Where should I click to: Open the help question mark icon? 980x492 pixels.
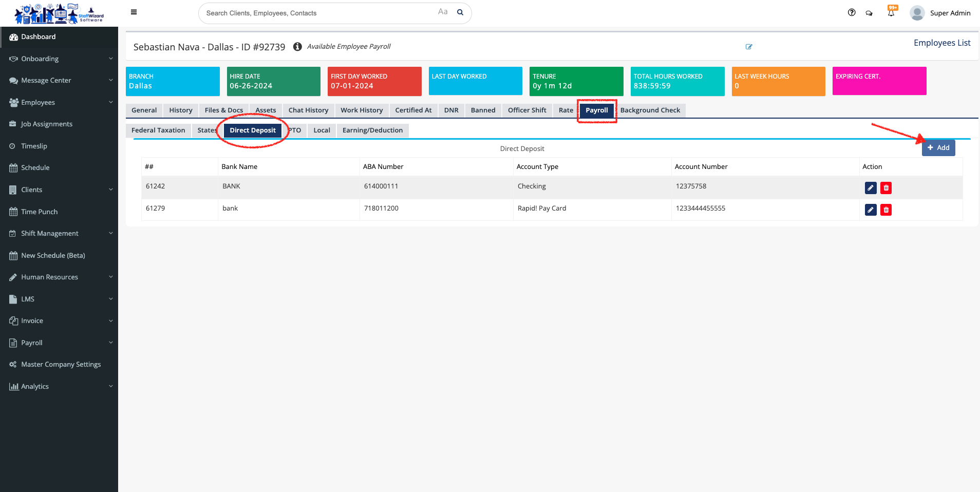click(x=852, y=13)
